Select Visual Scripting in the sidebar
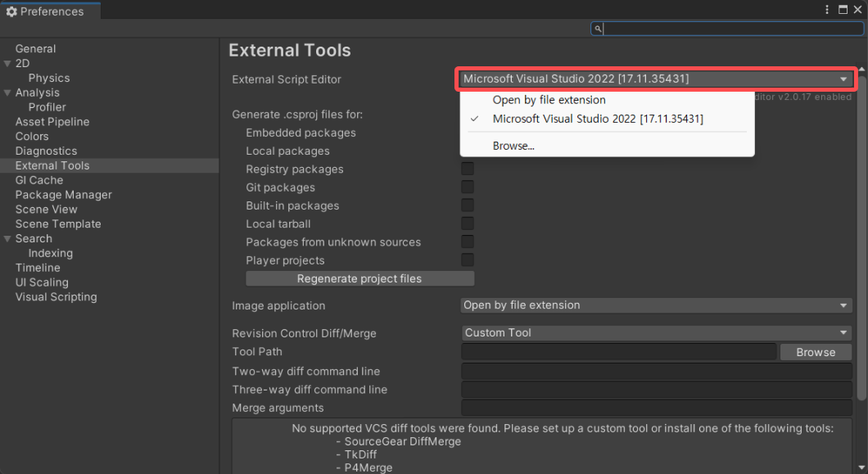Viewport: 868px width, 474px height. 56,297
